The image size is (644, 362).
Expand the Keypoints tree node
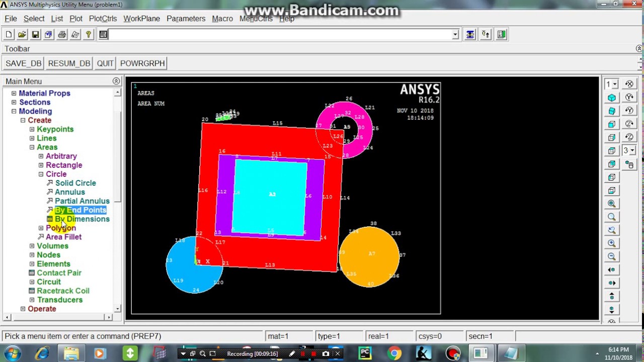pos(32,129)
